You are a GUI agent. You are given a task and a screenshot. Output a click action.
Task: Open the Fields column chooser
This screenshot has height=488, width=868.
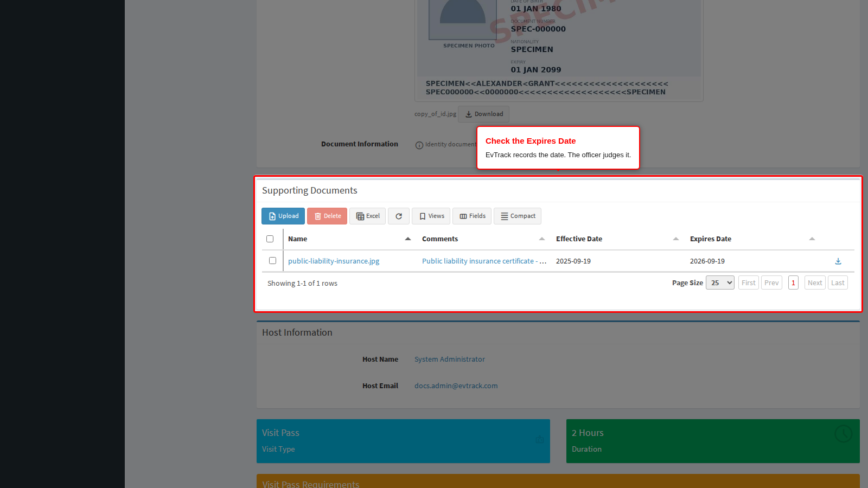point(472,216)
